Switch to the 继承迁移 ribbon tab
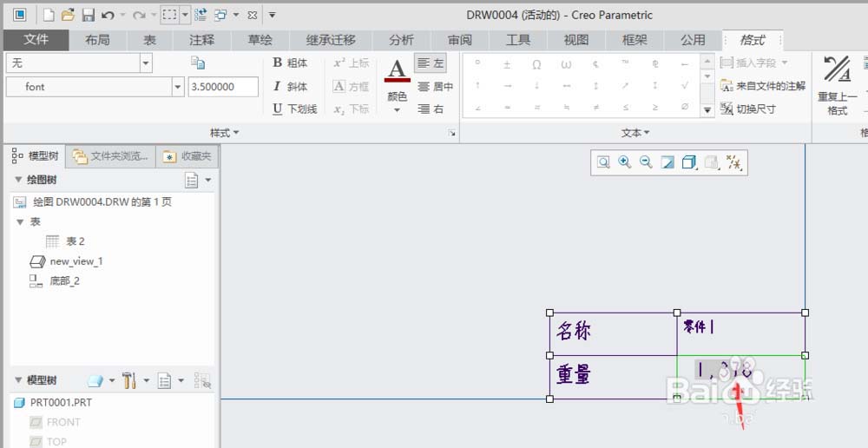Screen dimensions: 868x448 (331, 40)
